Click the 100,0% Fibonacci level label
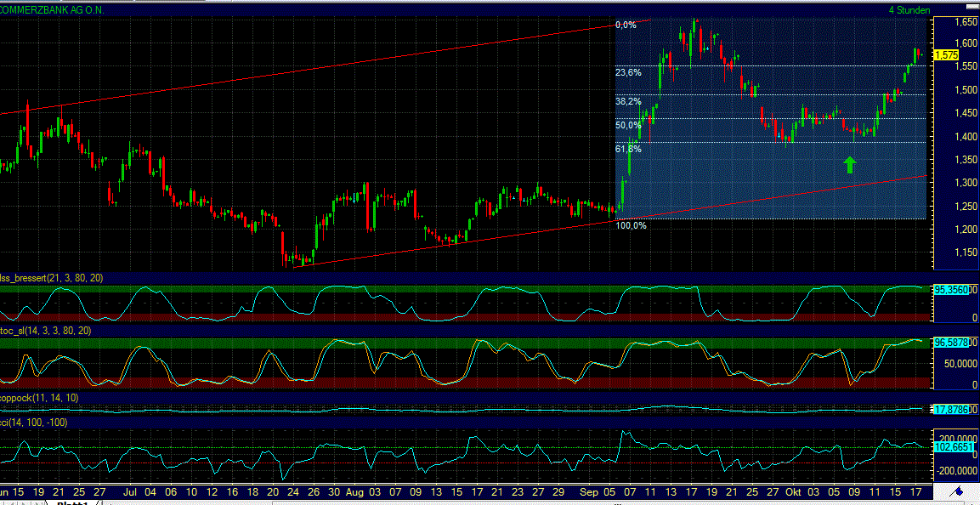Screen dimensions: 980x505 pos(631,225)
